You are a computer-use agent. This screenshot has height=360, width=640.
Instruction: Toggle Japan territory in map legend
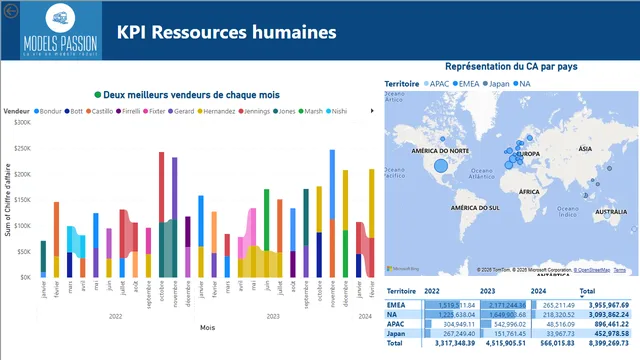[496, 84]
